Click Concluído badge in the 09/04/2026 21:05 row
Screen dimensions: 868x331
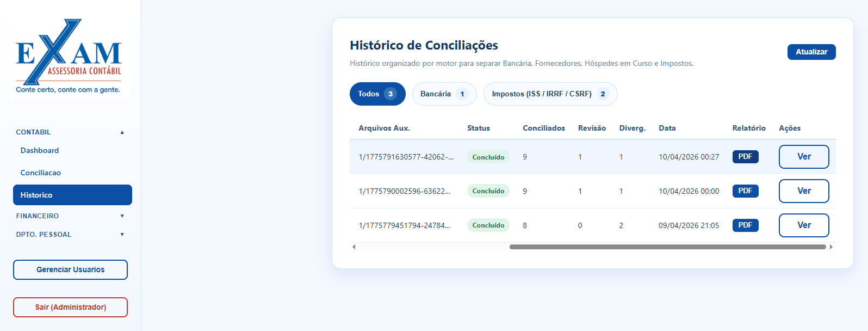pyautogui.click(x=488, y=225)
